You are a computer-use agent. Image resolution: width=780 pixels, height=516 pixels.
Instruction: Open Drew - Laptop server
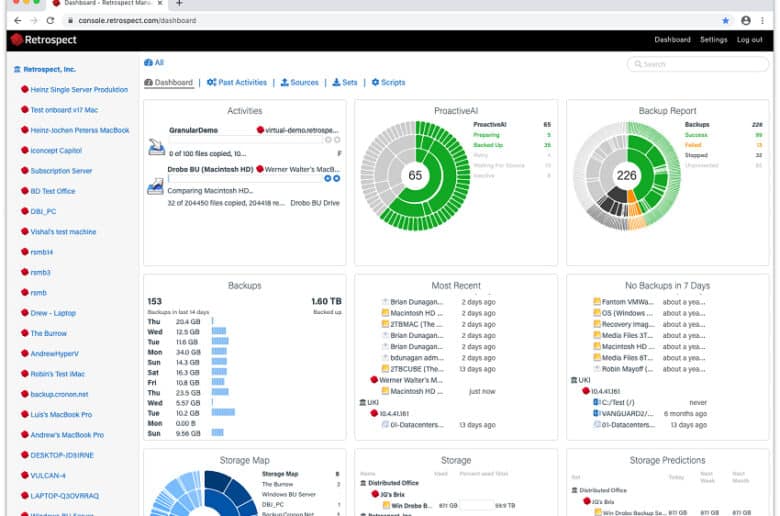point(53,313)
